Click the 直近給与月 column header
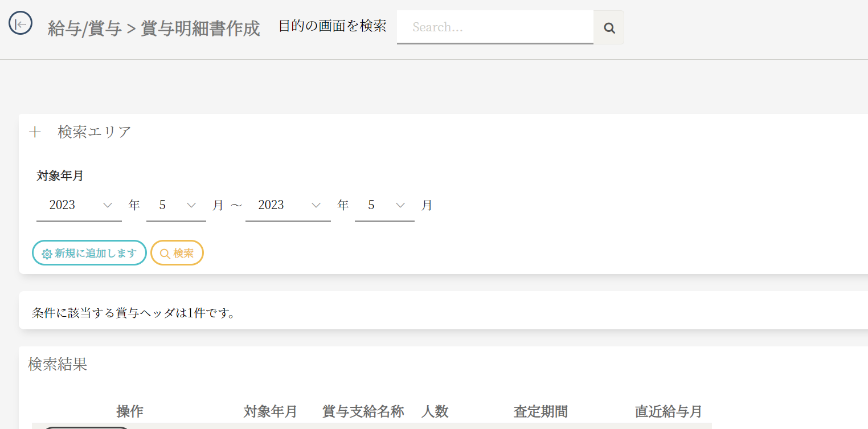 pos(669,411)
